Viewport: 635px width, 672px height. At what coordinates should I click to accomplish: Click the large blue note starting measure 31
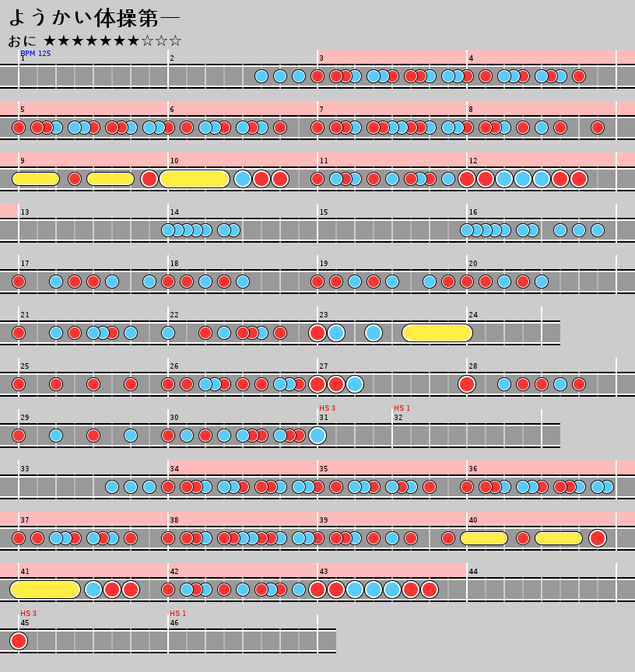tap(317, 436)
